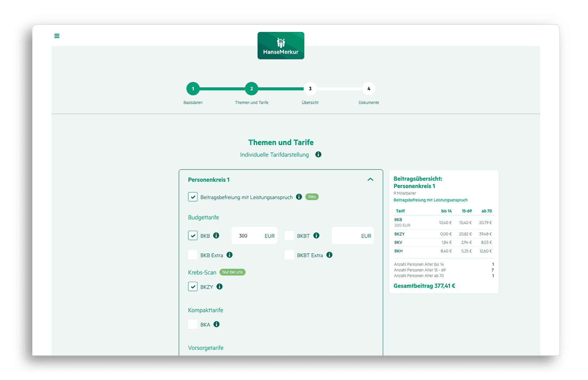Open the BKA info icon
588x380 pixels.
tap(217, 325)
